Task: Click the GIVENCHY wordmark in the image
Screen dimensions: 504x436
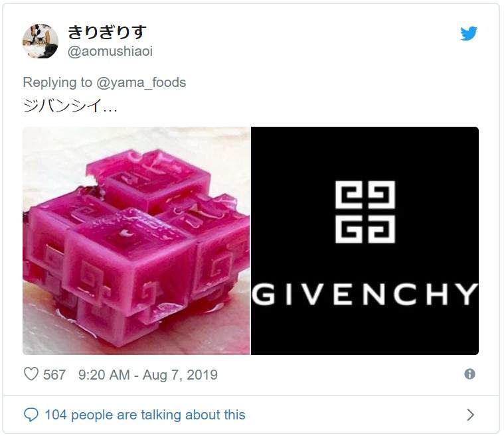Action: click(365, 294)
